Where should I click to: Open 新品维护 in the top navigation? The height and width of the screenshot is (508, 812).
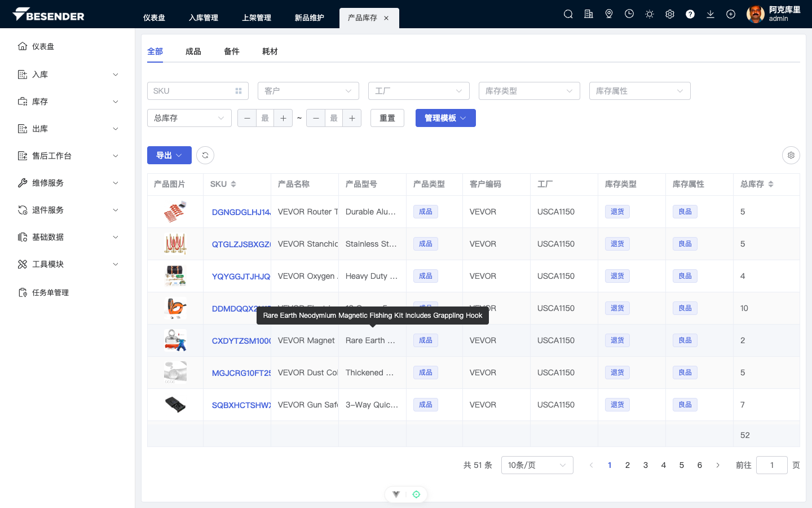click(310, 18)
